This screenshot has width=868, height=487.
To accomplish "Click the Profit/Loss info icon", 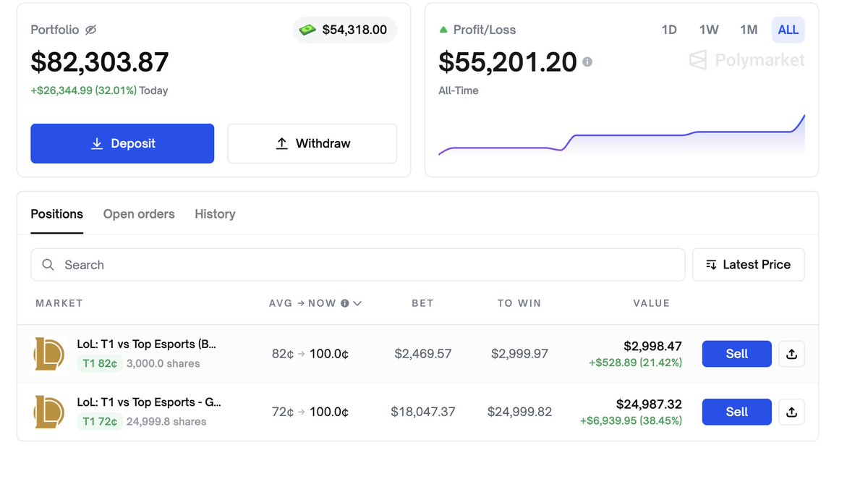I will [x=587, y=62].
